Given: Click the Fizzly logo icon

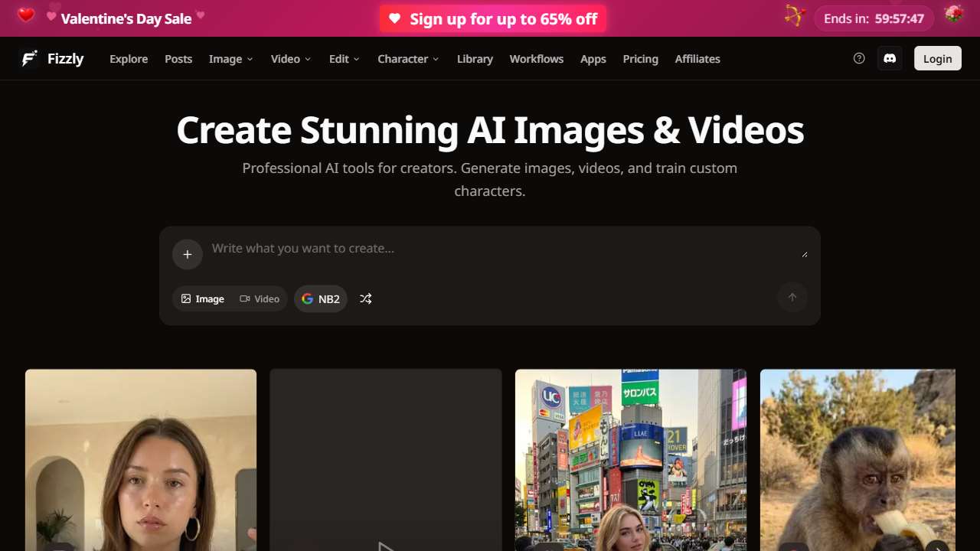Looking at the screenshot, I should pyautogui.click(x=29, y=59).
